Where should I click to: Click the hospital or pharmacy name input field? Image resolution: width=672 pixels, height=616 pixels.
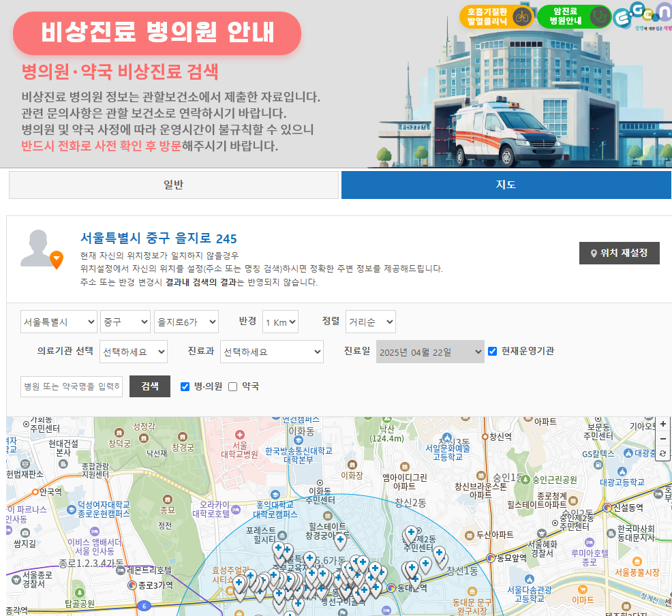point(72,386)
